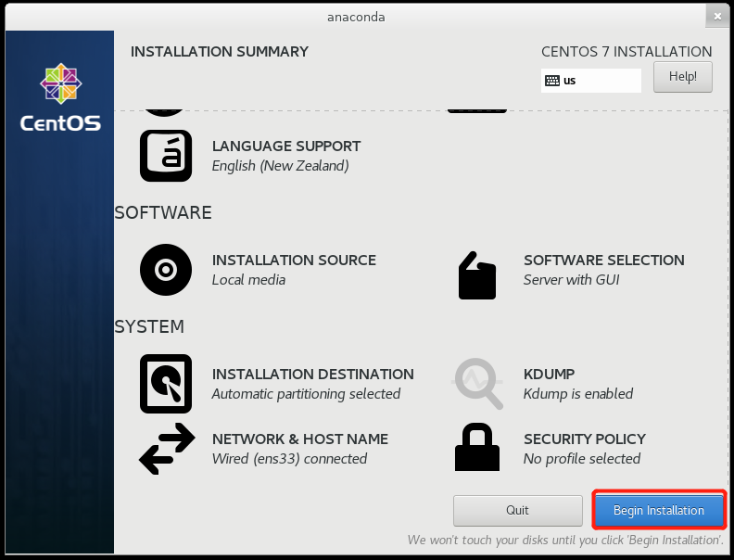Click the CENTOS 7 INSTALLATION title

[626, 52]
